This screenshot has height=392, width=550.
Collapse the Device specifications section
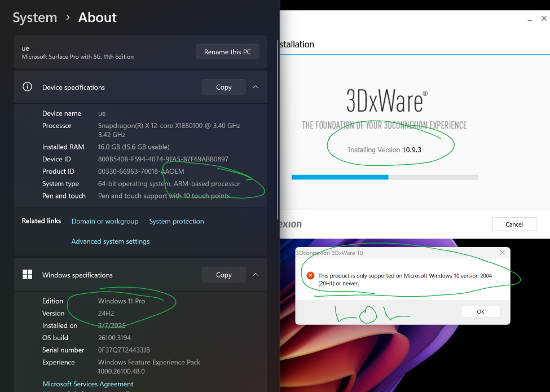[x=256, y=87]
